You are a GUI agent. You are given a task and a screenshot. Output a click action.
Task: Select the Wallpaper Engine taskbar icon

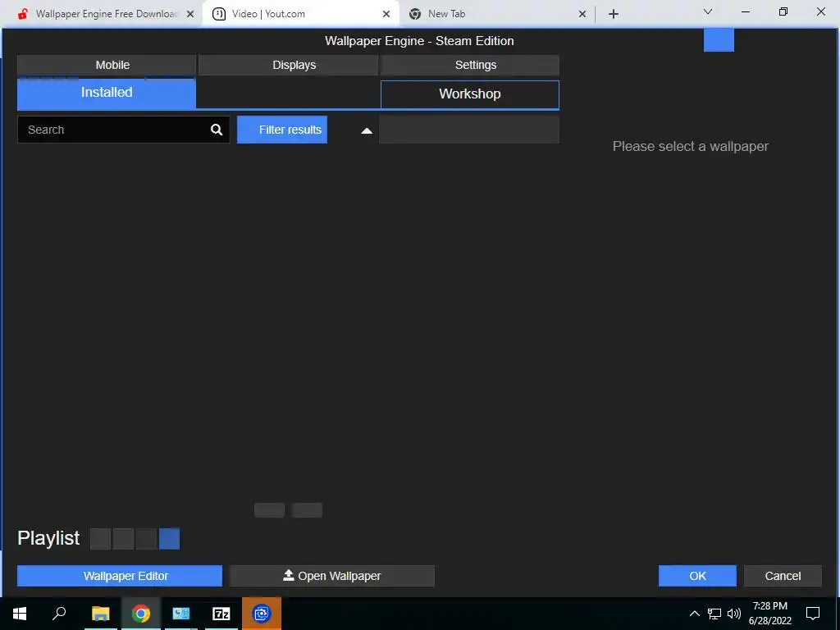click(x=262, y=614)
